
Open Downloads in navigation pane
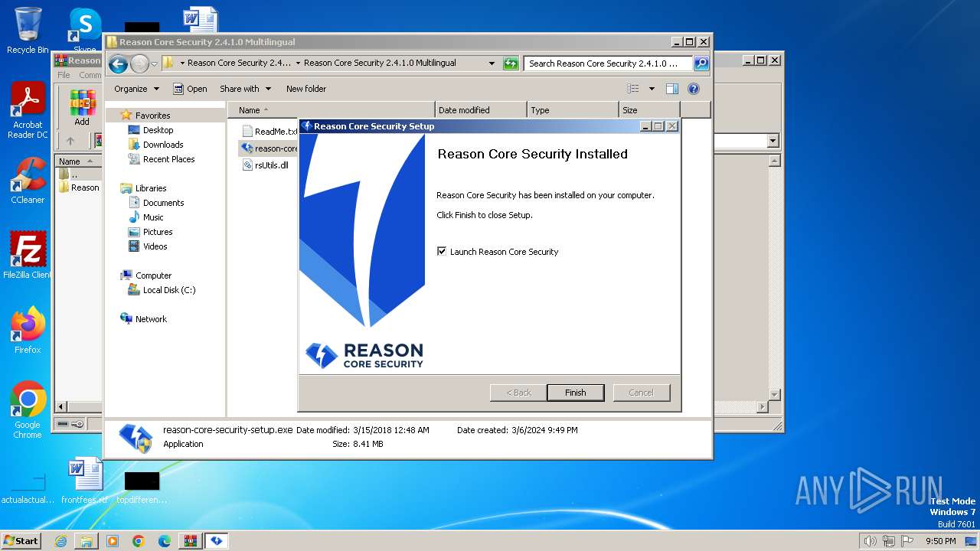click(162, 145)
